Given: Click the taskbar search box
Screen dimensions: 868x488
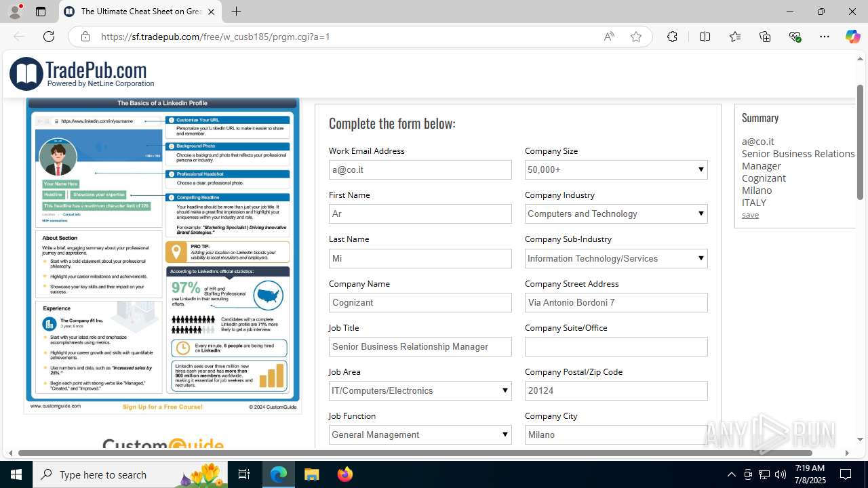Looking at the screenshot, I should pyautogui.click(x=131, y=474).
